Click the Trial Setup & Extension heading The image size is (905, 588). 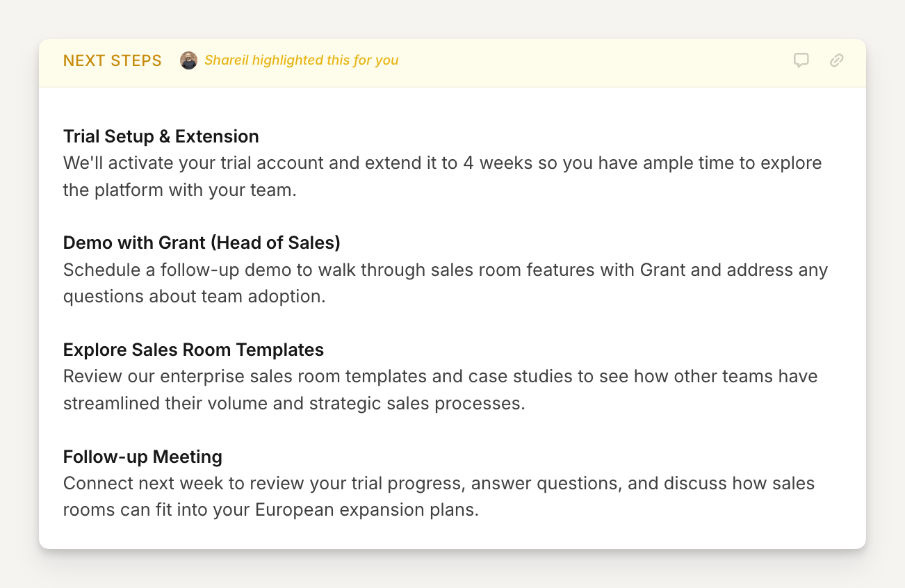pyautogui.click(x=161, y=136)
